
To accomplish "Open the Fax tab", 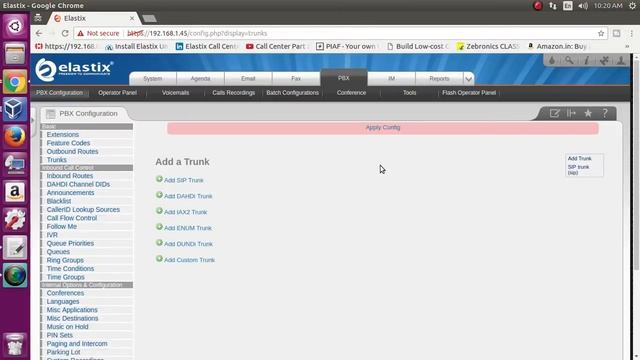I will click(x=296, y=79).
